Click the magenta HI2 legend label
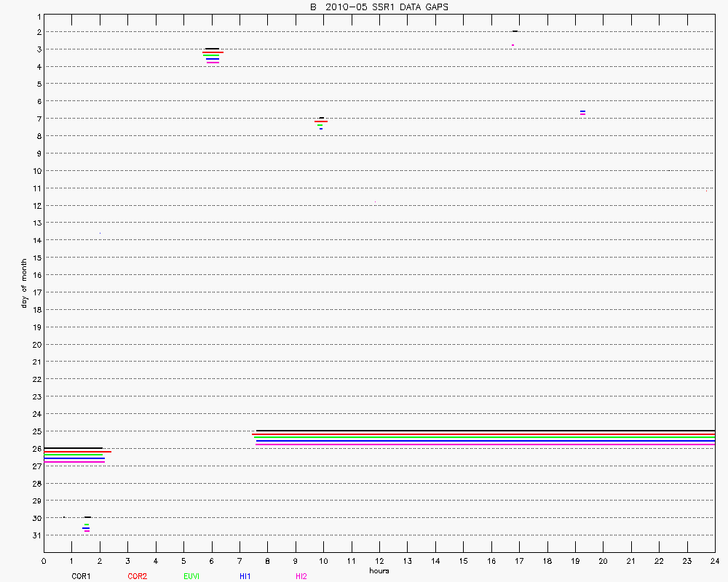728x582 pixels. (301, 576)
